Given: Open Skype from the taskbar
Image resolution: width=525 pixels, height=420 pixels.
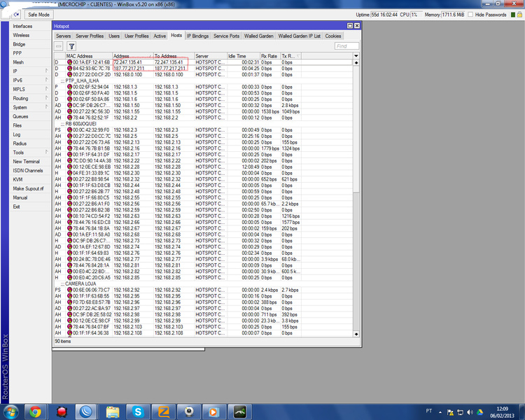Looking at the screenshot, I should pos(138,412).
